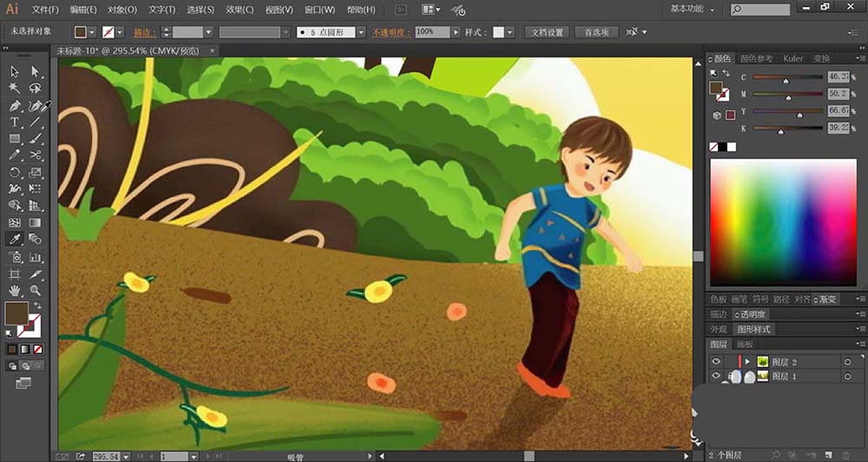868x462 pixels.
Task: Select the Selection tool
Action: [15, 71]
